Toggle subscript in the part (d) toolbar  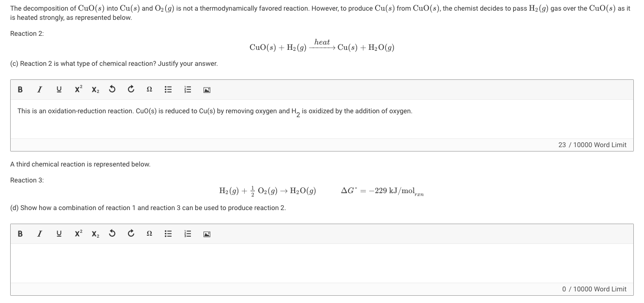click(x=95, y=233)
